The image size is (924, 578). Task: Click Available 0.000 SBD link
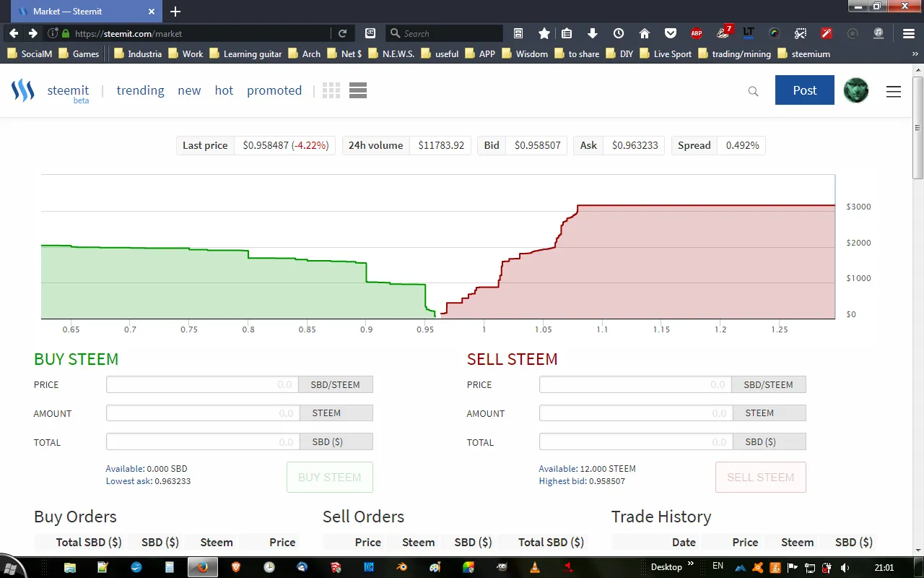147,469
